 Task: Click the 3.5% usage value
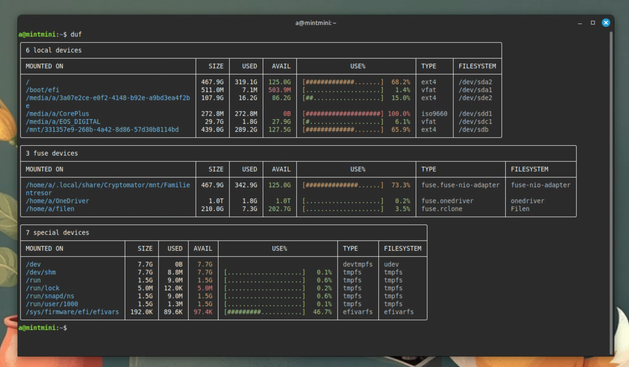[403, 209]
